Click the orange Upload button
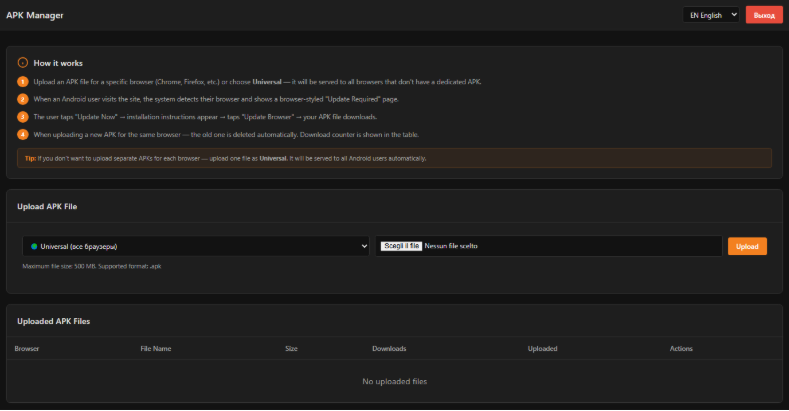This screenshot has width=789, height=411. (x=747, y=246)
